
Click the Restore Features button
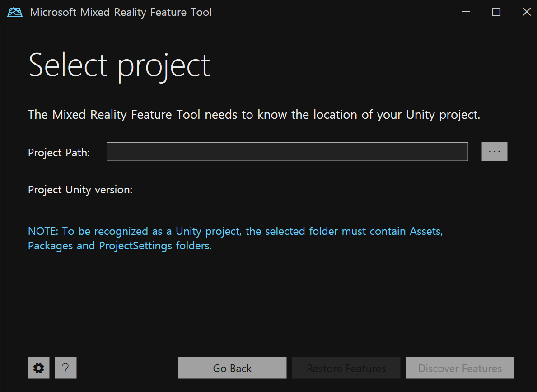[x=346, y=368]
